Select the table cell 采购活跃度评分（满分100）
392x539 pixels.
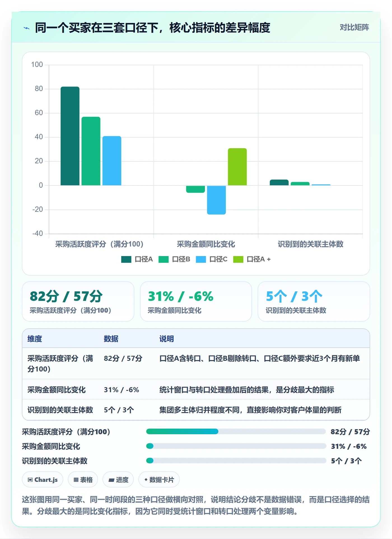[60, 364]
